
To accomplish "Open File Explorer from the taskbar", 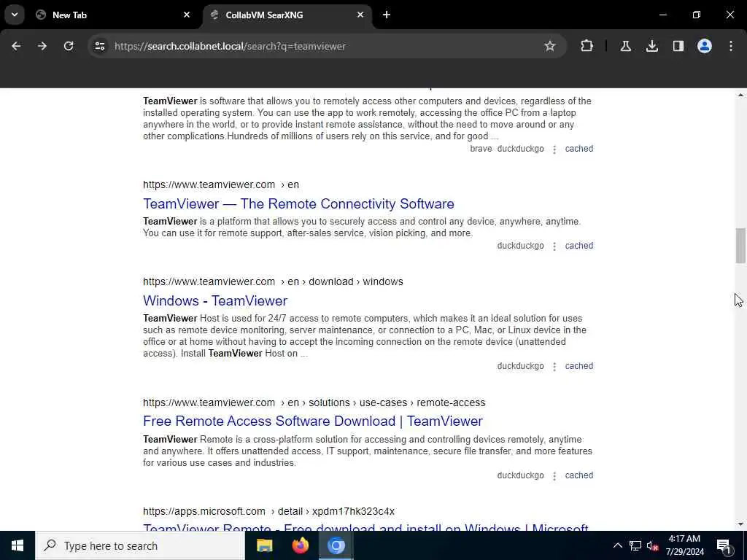I will (264, 545).
